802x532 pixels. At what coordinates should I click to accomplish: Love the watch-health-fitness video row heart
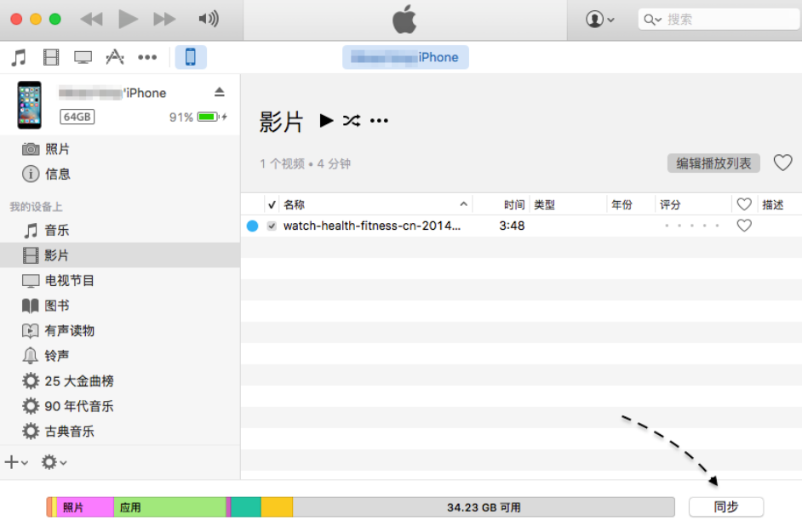point(744,226)
